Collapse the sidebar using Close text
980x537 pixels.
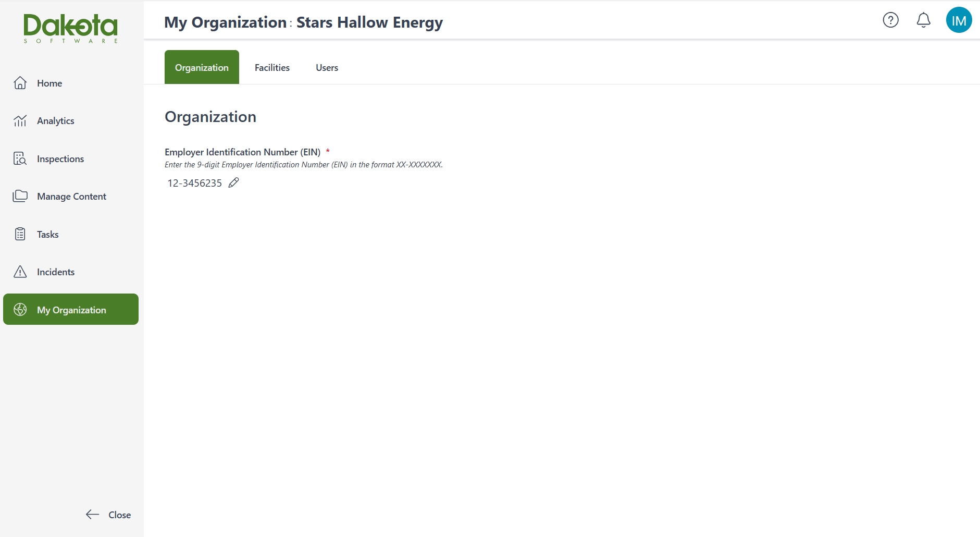click(119, 515)
